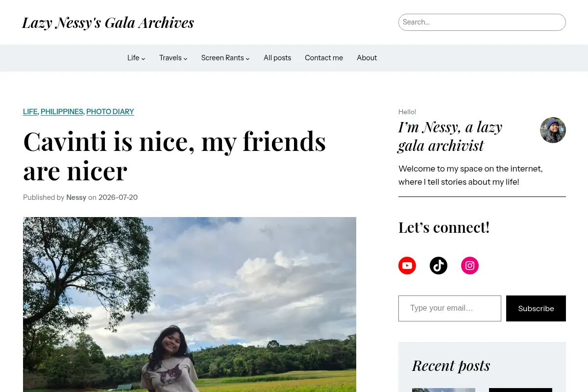Image resolution: width=588 pixels, height=392 pixels.
Task: Click Nessy's round avatar photo
Action: coord(553,130)
